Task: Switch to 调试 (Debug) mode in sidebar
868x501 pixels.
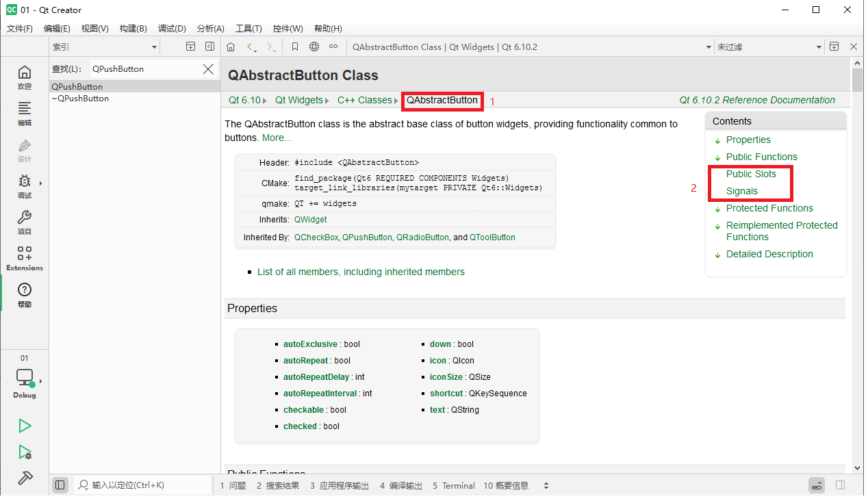Action: (x=25, y=187)
